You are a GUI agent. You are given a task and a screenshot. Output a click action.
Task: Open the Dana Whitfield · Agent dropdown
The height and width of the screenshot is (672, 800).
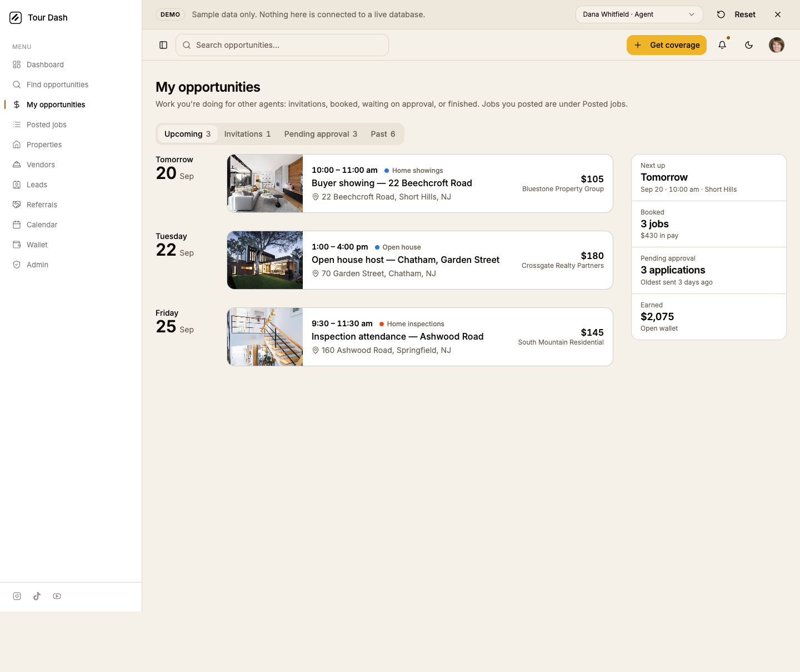point(639,14)
